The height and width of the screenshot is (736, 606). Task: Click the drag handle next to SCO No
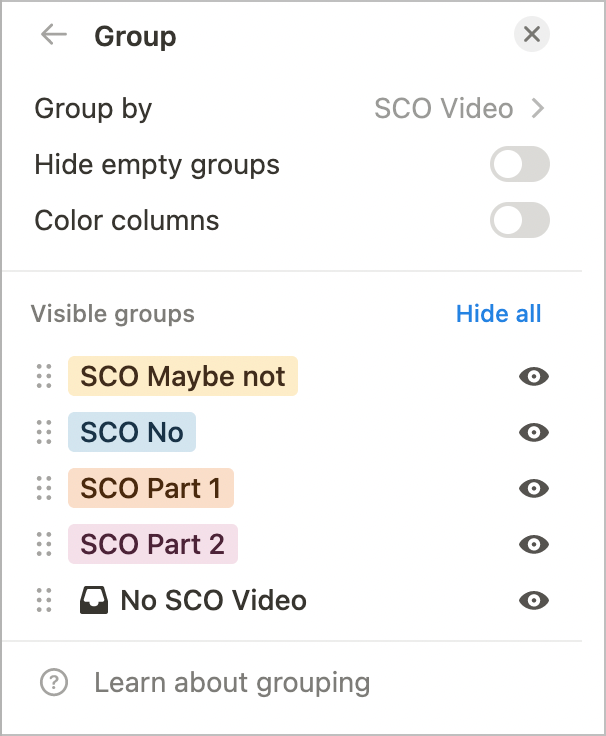[43, 432]
